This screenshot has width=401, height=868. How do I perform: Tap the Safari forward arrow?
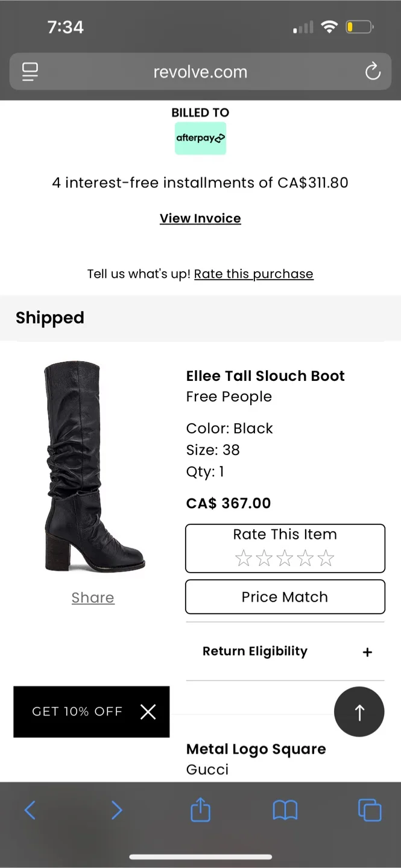click(116, 810)
